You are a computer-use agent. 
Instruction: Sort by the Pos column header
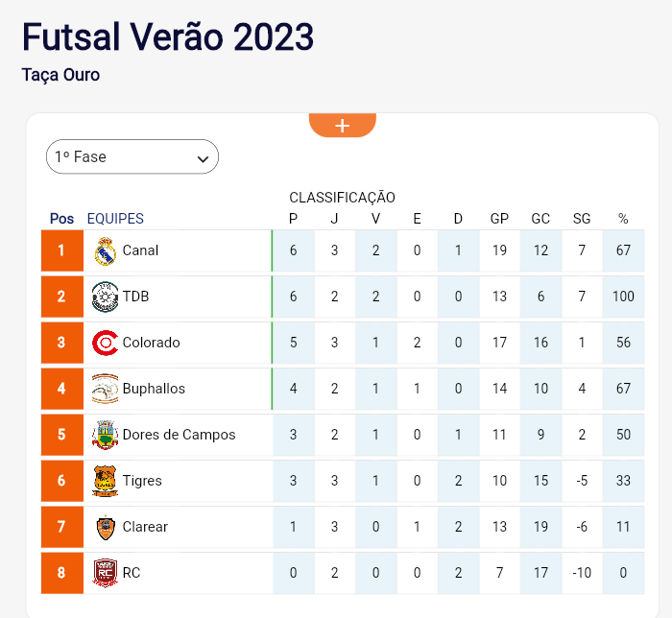[x=61, y=219]
